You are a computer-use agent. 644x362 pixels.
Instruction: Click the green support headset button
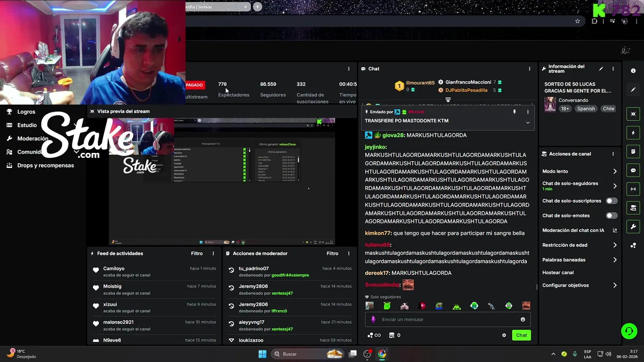click(x=629, y=331)
